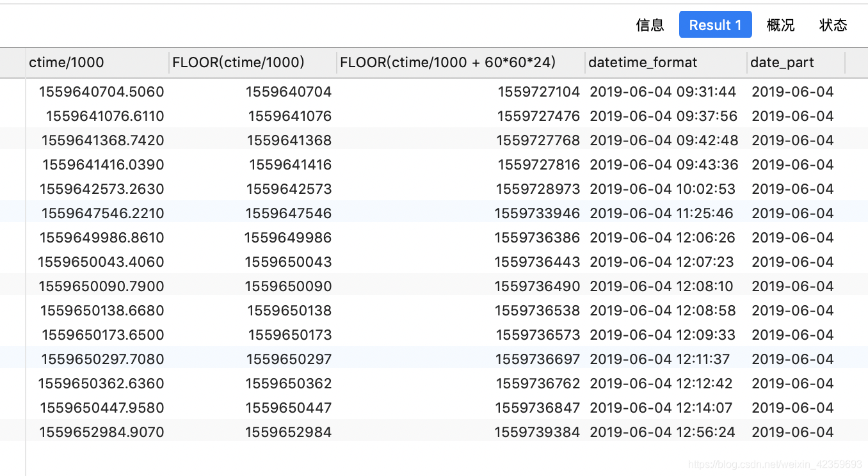Click value 1559736386
The height and width of the screenshot is (476, 868).
click(537, 237)
